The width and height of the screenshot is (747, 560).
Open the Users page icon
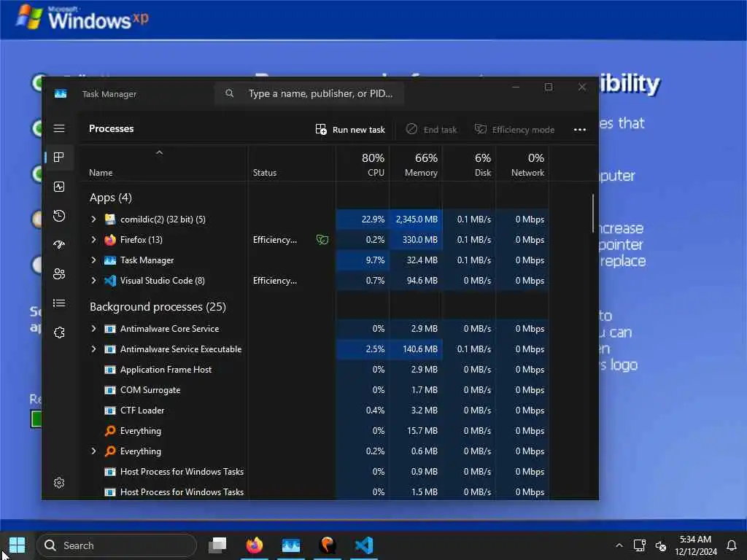click(x=59, y=274)
